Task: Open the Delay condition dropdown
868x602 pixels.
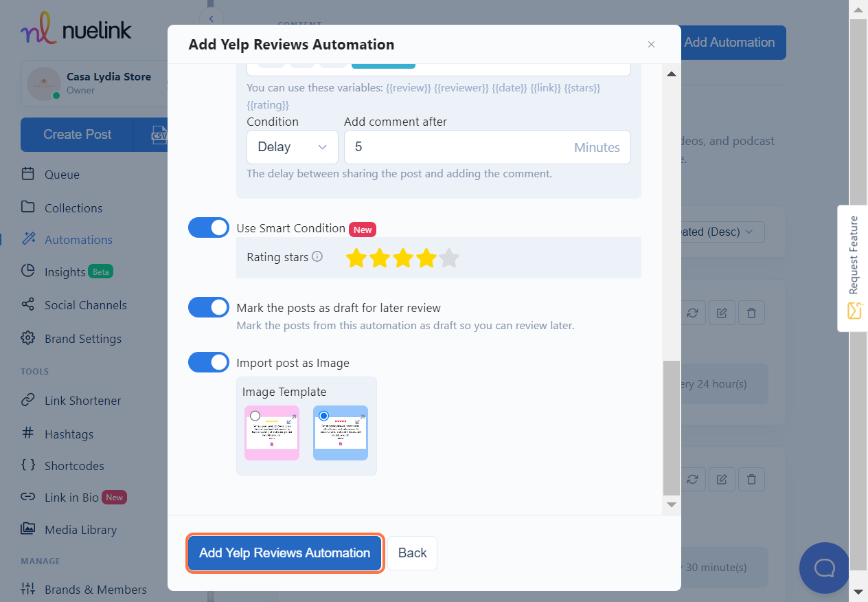Action: click(293, 147)
